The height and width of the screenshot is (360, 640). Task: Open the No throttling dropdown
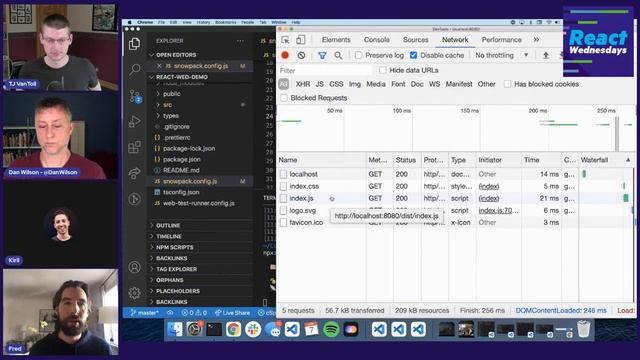point(502,55)
